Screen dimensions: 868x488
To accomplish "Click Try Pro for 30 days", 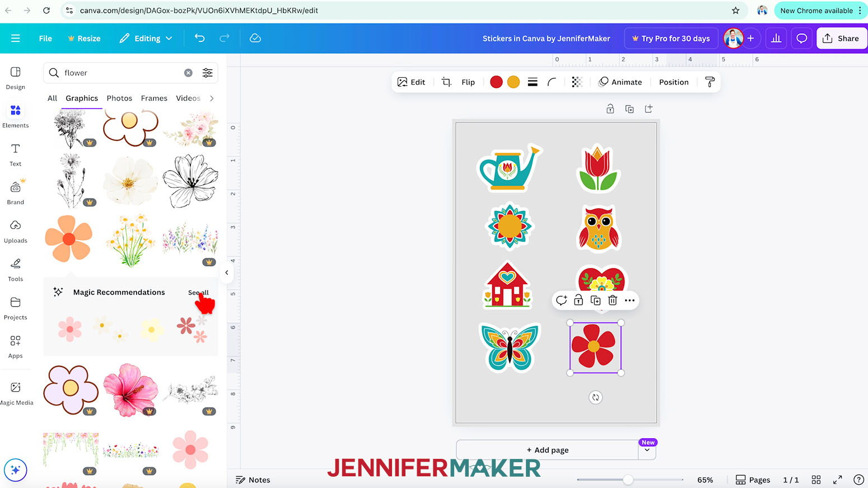I will (671, 38).
